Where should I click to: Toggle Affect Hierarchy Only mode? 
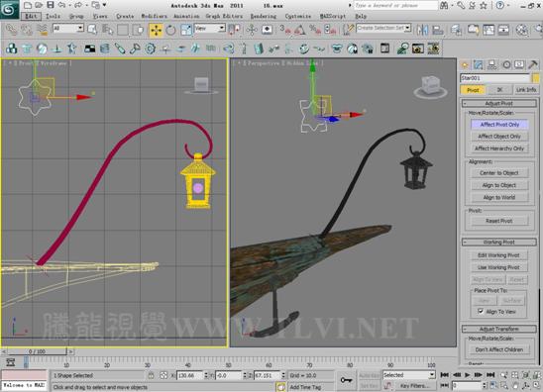(x=499, y=148)
